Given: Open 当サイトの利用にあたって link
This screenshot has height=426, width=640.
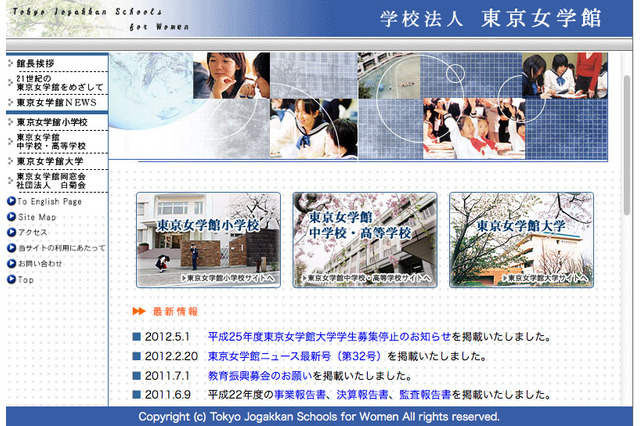Looking at the screenshot, I should [62, 248].
